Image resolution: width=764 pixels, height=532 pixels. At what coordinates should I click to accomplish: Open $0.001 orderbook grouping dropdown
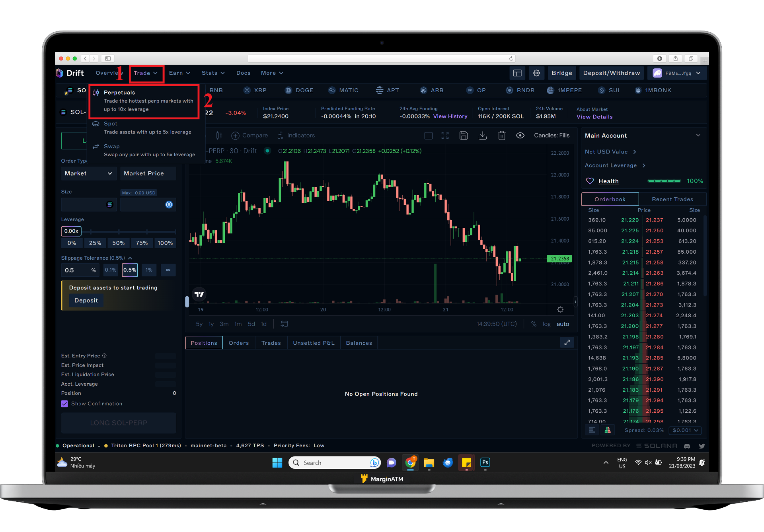685,430
